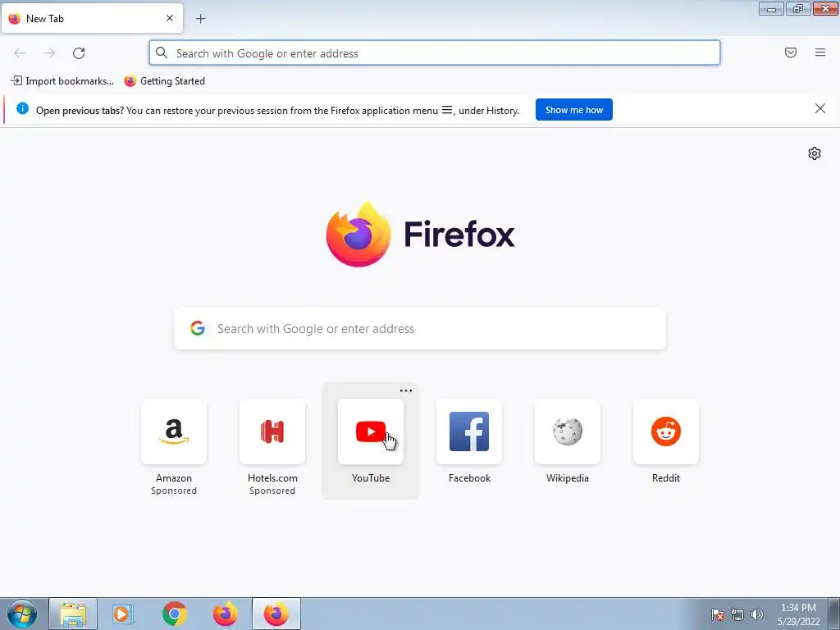
Task: Launch Google Chrome from taskbar
Action: 174,614
